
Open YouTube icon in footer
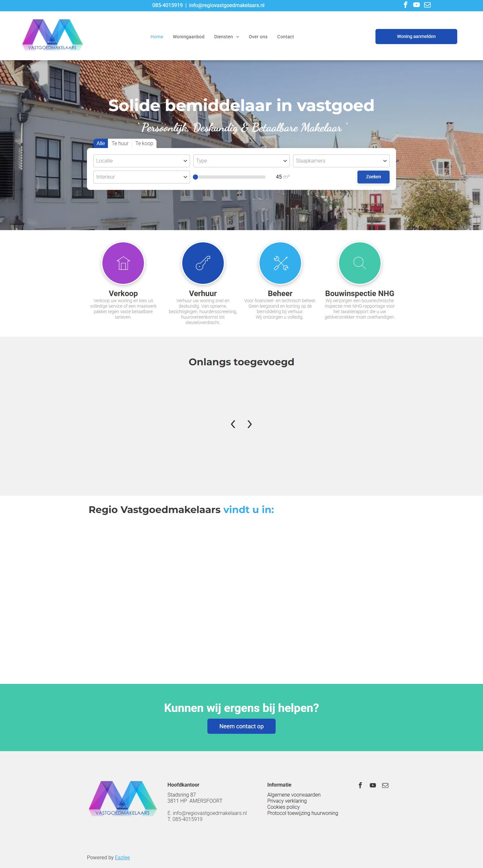(373, 785)
